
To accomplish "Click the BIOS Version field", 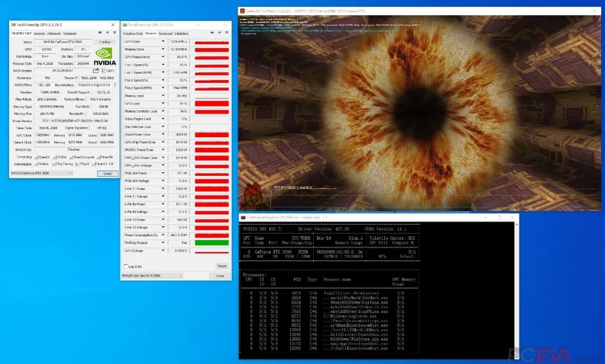I will pyautogui.click(x=63, y=71).
